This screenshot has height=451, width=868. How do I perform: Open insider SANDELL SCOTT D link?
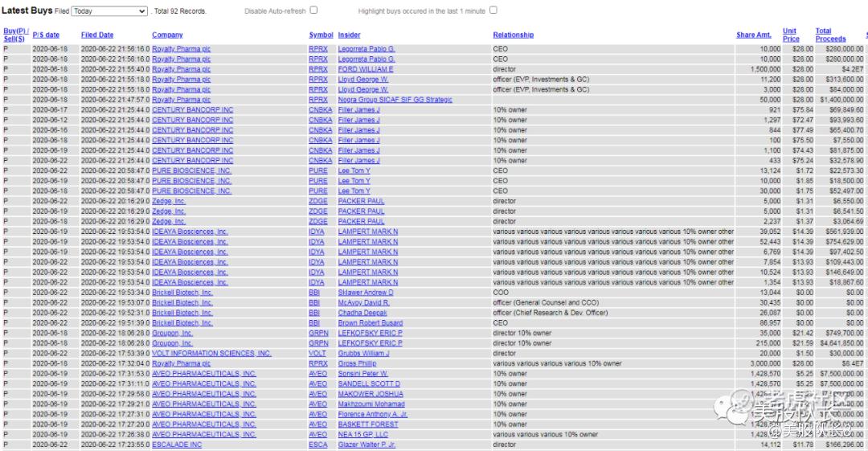coord(369,384)
